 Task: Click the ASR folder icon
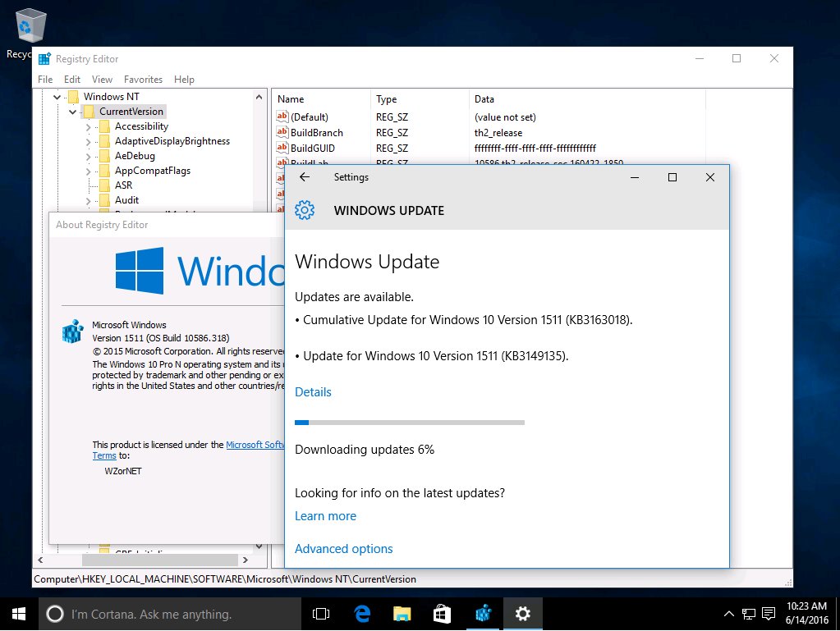pos(105,185)
